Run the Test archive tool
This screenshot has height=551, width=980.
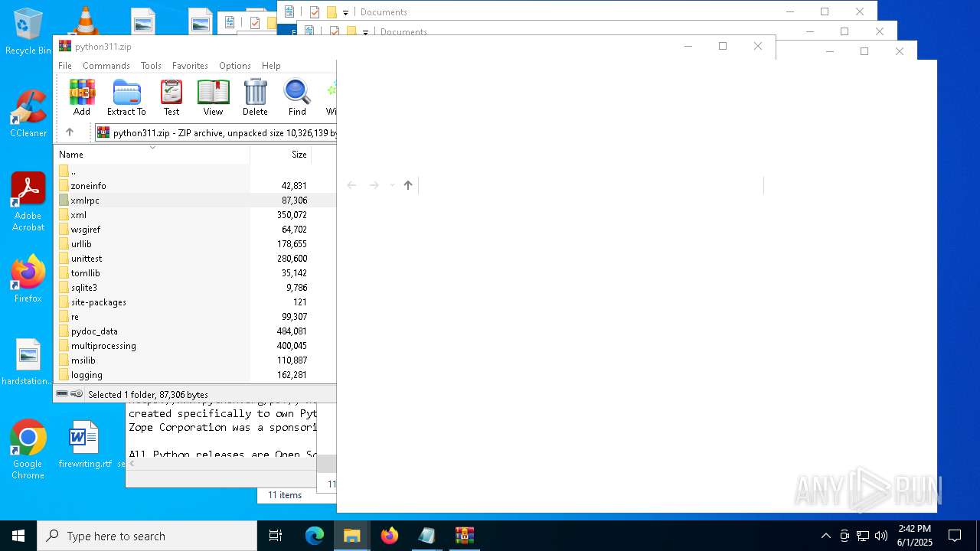coord(171,98)
